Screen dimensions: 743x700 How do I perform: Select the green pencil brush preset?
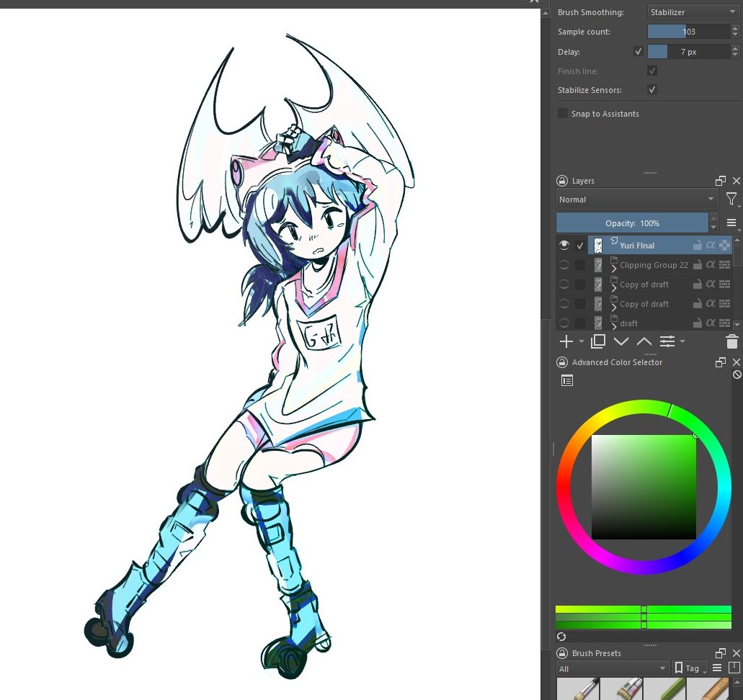[x=665, y=688]
